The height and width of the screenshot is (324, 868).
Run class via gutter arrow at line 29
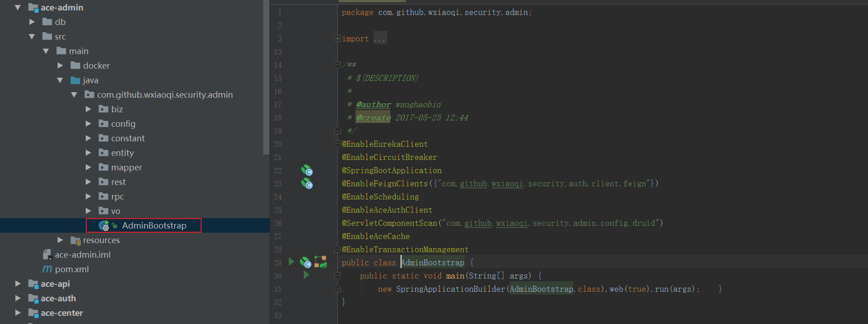coord(291,262)
